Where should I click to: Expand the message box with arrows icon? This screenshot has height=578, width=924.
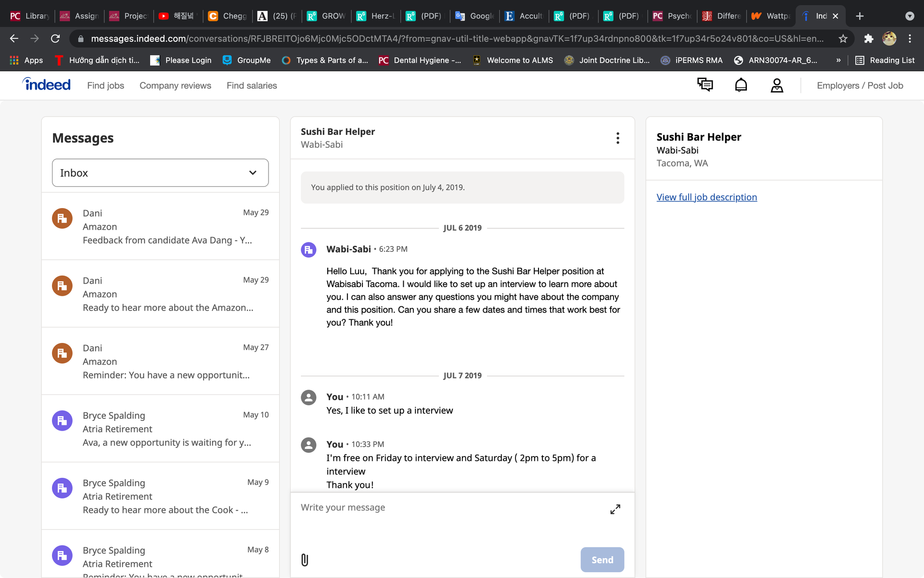[x=615, y=509]
